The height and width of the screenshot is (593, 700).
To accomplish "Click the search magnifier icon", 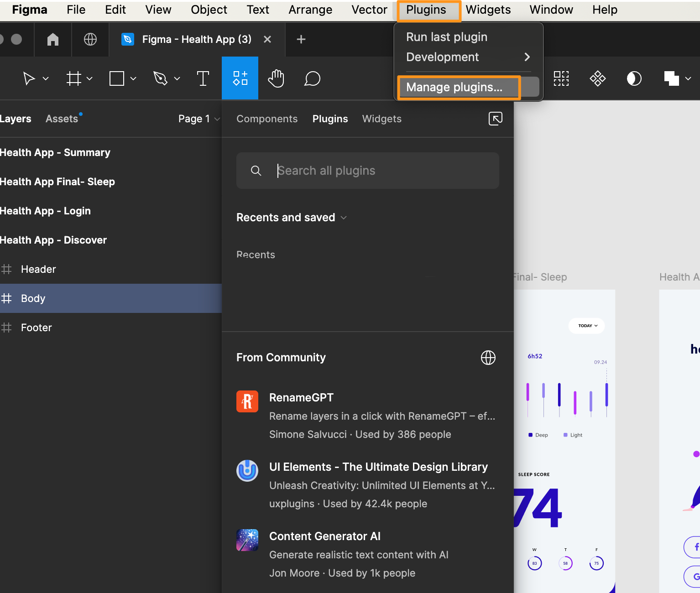I will click(256, 171).
